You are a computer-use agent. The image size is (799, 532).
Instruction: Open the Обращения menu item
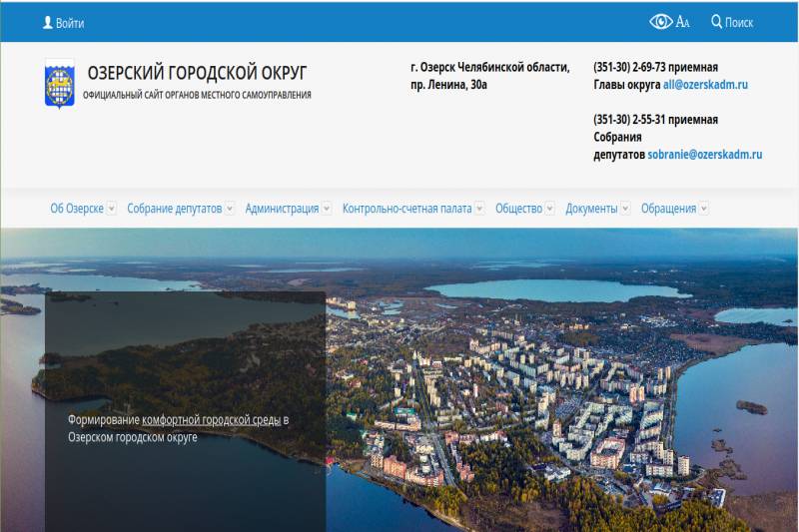(668, 209)
